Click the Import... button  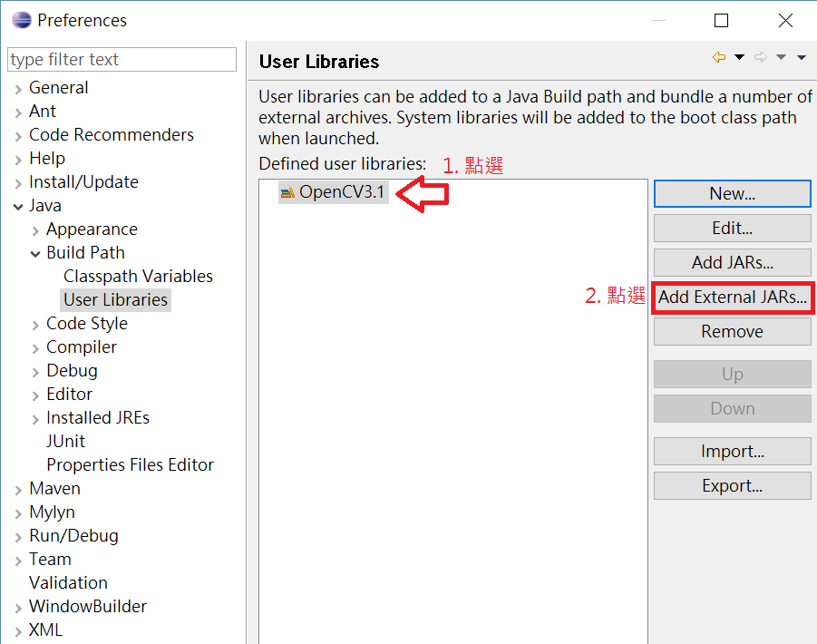(732, 451)
